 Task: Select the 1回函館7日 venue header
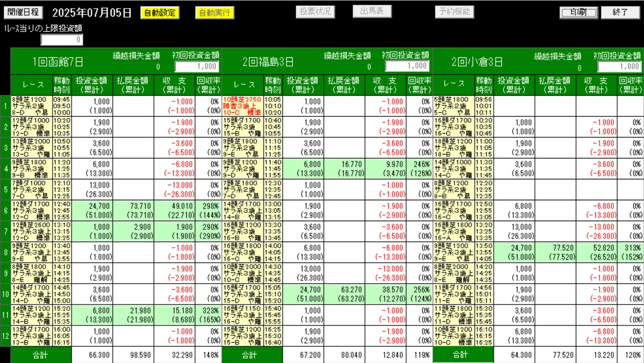58,62
